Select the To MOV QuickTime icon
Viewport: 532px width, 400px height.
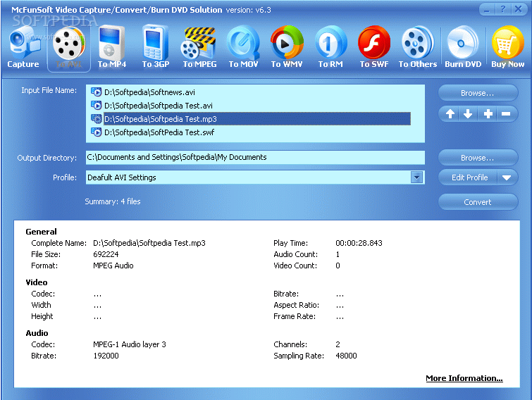243,47
